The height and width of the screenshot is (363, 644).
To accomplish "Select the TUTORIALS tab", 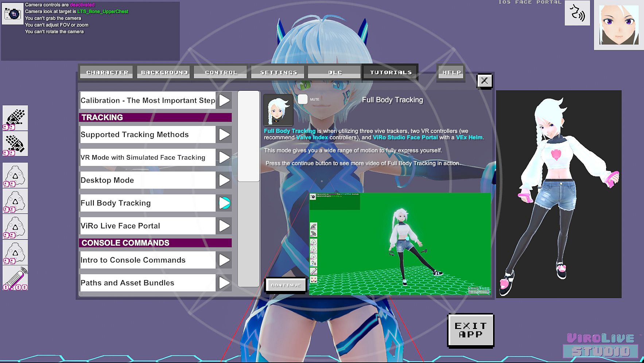I will (391, 72).
